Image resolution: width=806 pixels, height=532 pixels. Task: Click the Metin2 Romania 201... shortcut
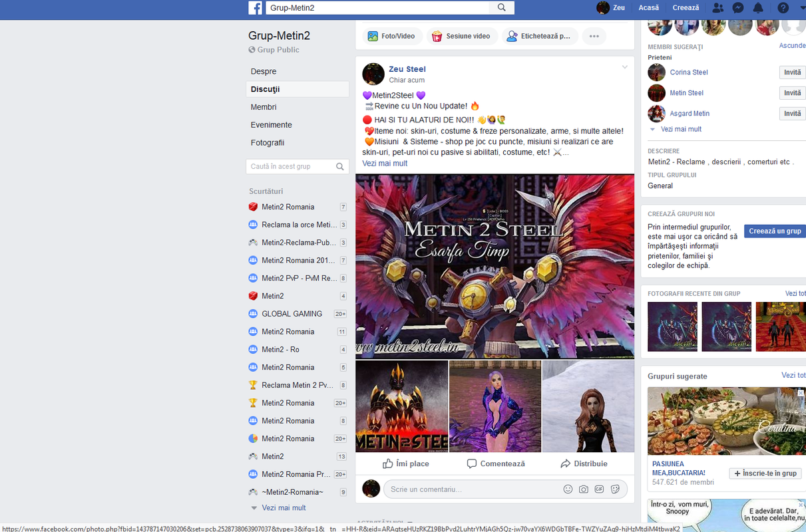coord(298,260)
